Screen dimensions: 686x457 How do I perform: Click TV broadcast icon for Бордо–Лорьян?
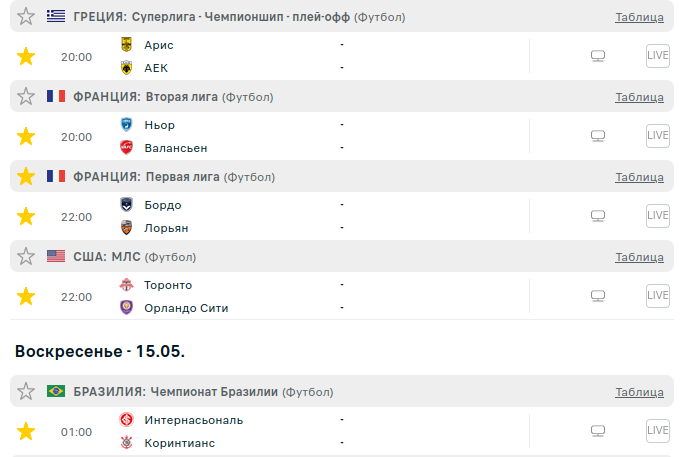[x=598, y=216]
